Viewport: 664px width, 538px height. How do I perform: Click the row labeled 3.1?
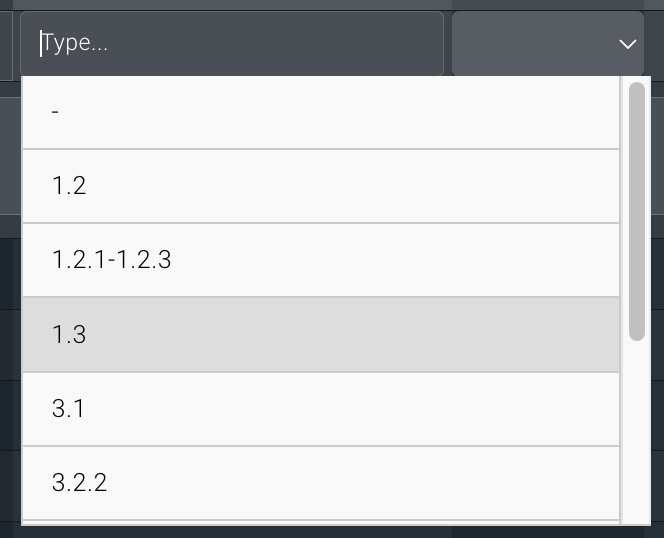pyautogui.click(x=320, y=408)
